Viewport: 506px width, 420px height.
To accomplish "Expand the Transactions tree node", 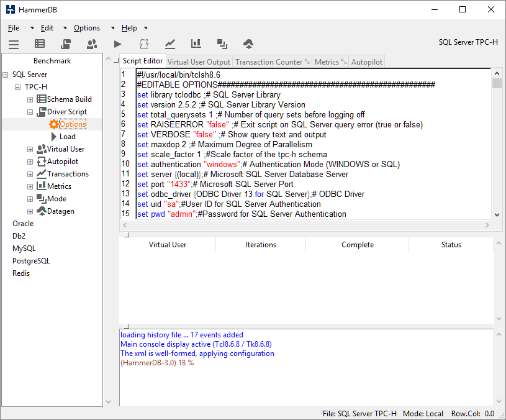I will (x=30, y=174).
